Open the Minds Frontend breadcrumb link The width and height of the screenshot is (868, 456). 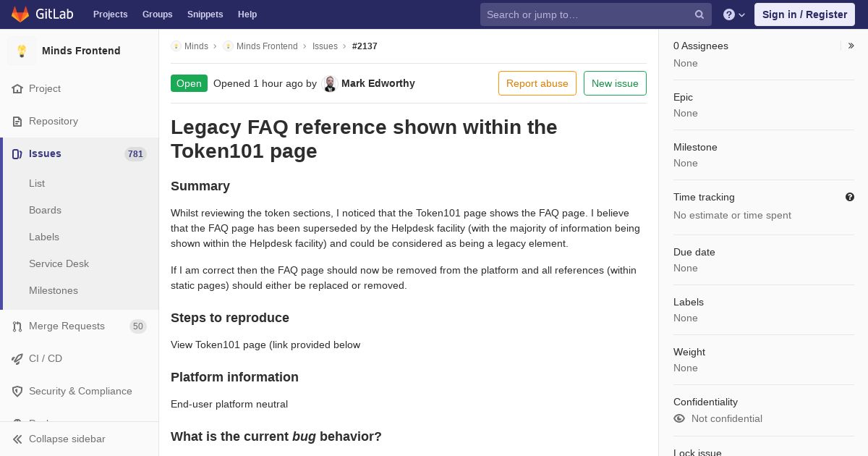[x=267, y=46]
